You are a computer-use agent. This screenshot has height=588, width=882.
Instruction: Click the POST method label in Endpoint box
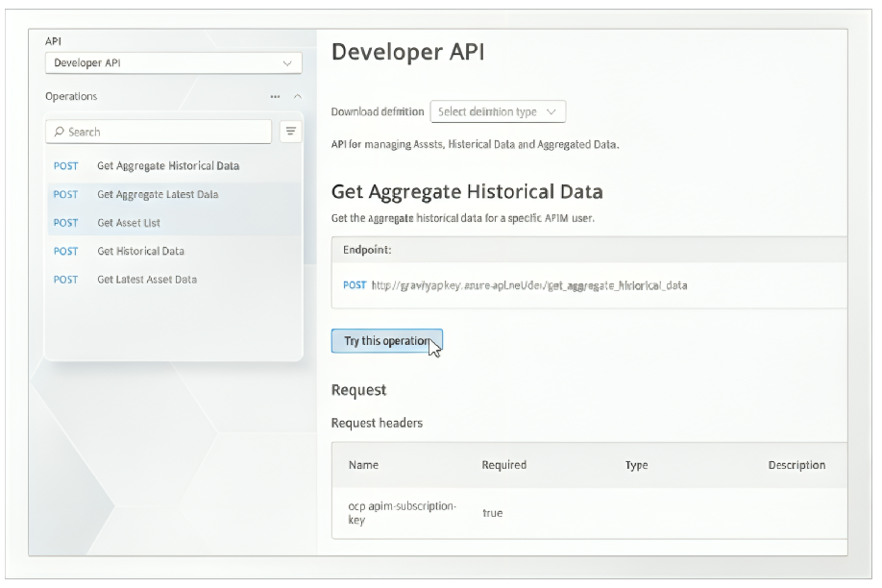tap(354, 285)
